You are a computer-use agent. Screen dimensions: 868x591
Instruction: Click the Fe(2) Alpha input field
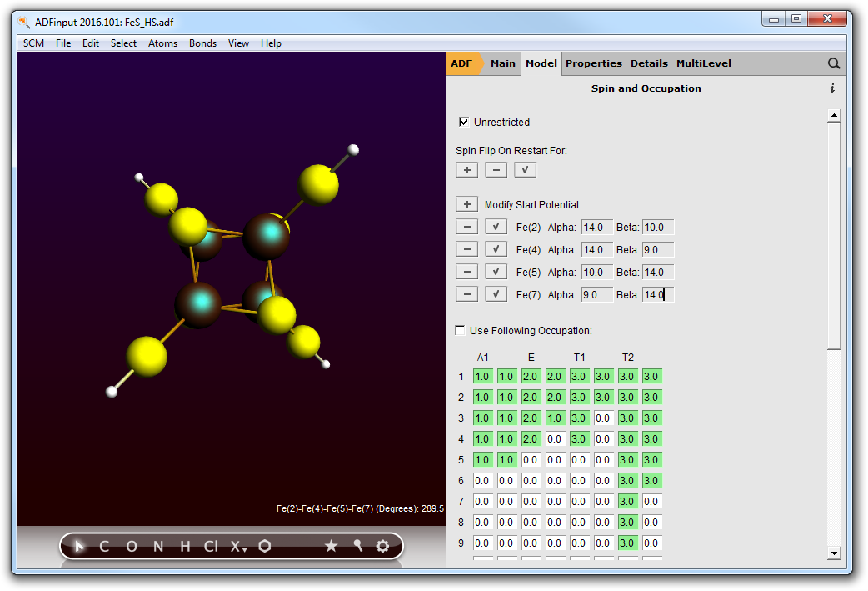[x=596, y=227]
